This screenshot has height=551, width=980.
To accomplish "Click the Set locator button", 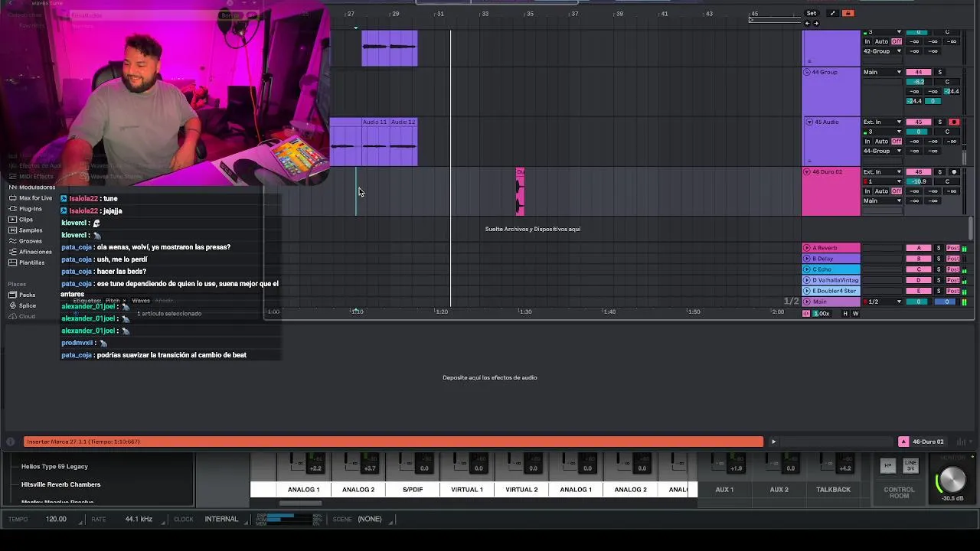I will point(812,13).
